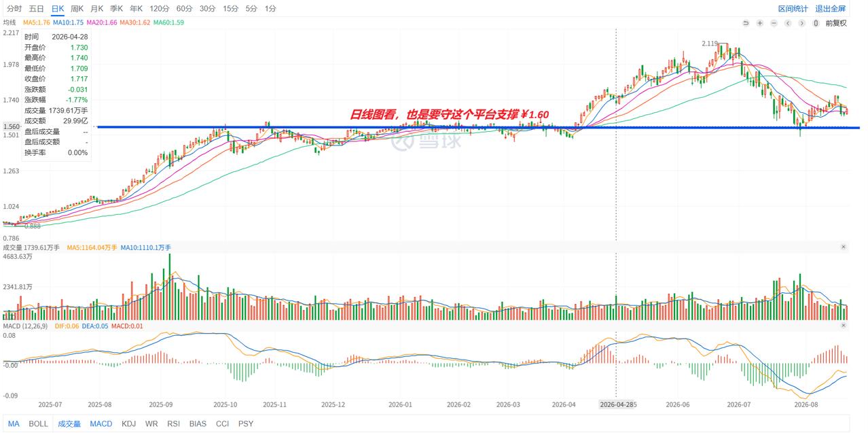Viewport: 868px width, 433px height.
Task: Open 区间统计 range statistics
Action: [x=793, y=9]
